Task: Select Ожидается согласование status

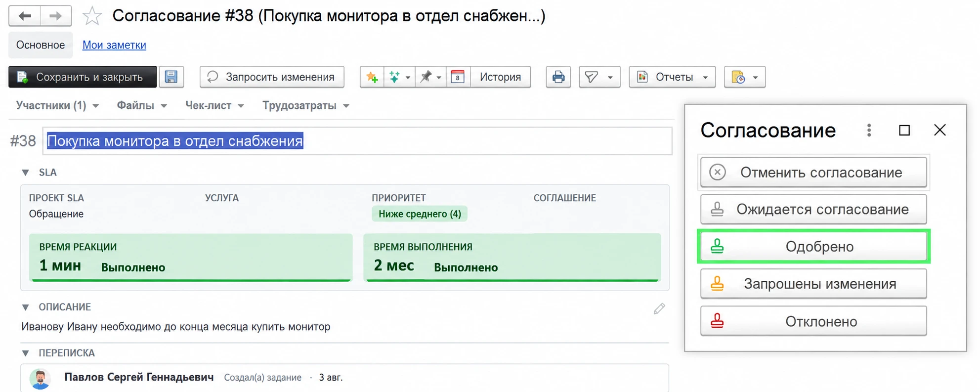Action: tap(813, 210)
